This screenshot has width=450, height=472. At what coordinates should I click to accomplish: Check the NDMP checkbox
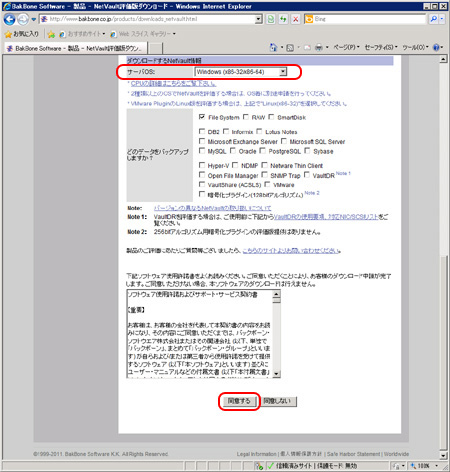click(235, 165)
